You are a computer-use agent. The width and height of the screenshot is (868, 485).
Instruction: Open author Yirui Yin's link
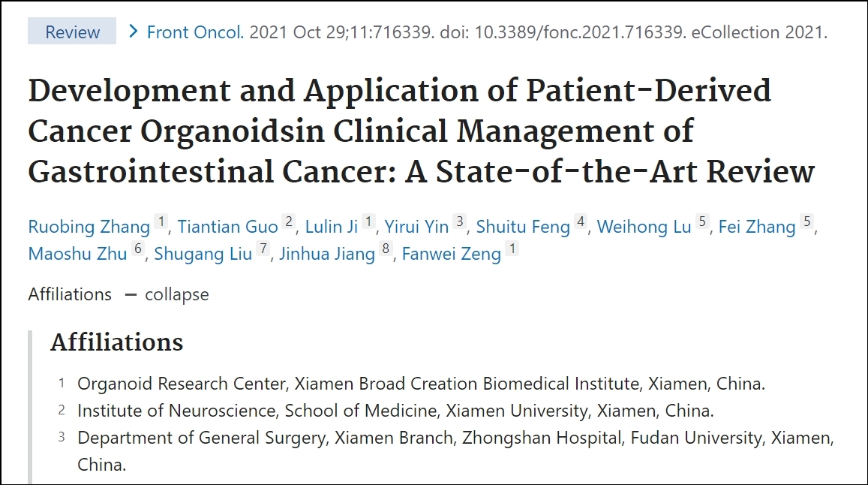(x=417, y=227)
